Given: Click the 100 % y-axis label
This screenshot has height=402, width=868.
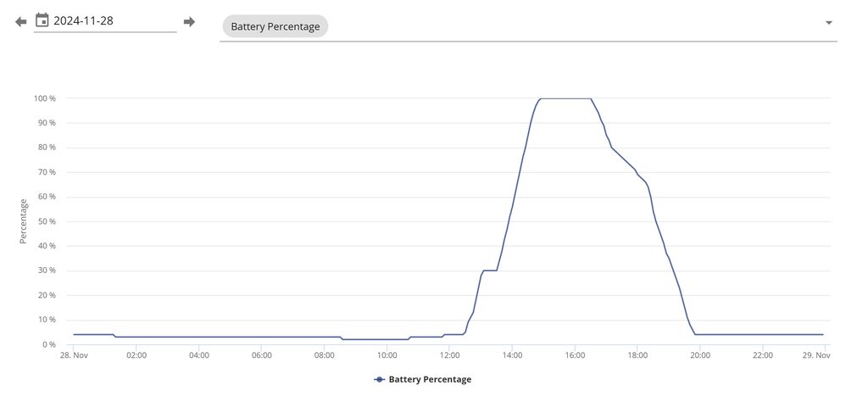Looking at the screenshot, I should coord(45,98).
